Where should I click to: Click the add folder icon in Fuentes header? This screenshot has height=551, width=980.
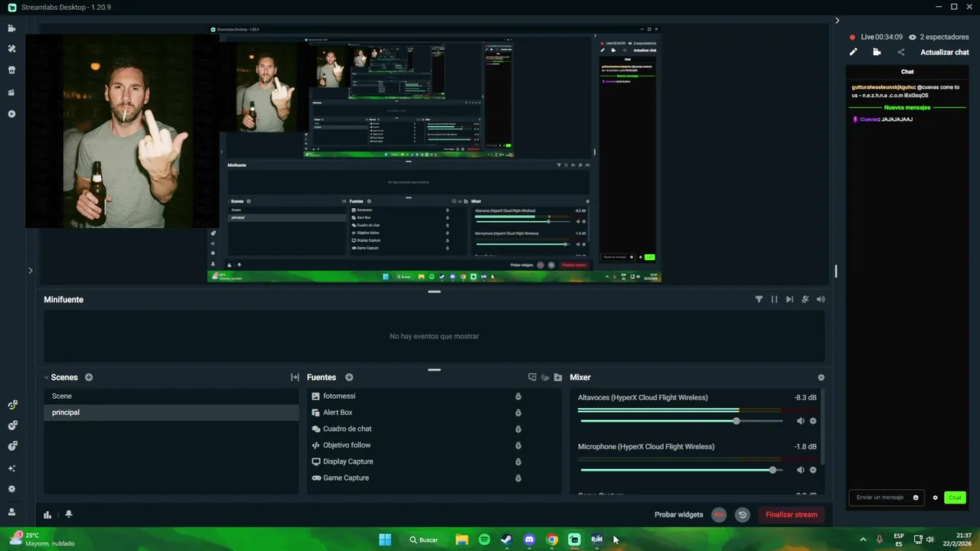tap(558, 377)
